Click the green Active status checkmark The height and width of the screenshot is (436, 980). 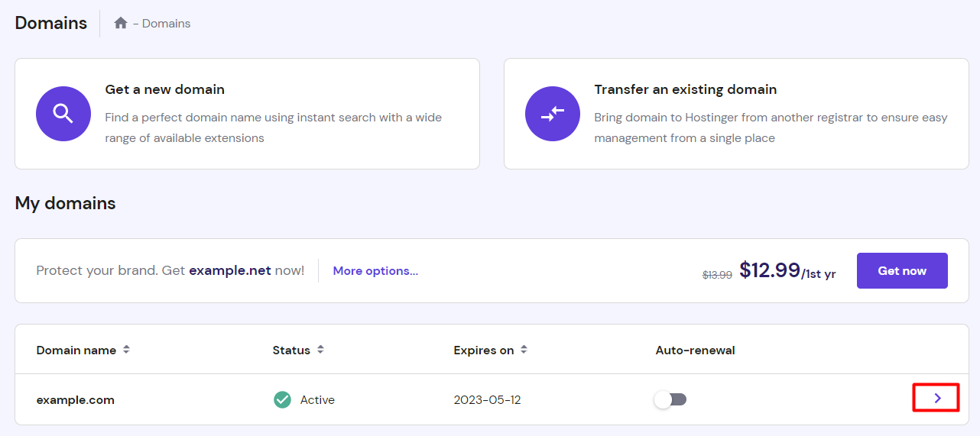[x=283, y=399]
